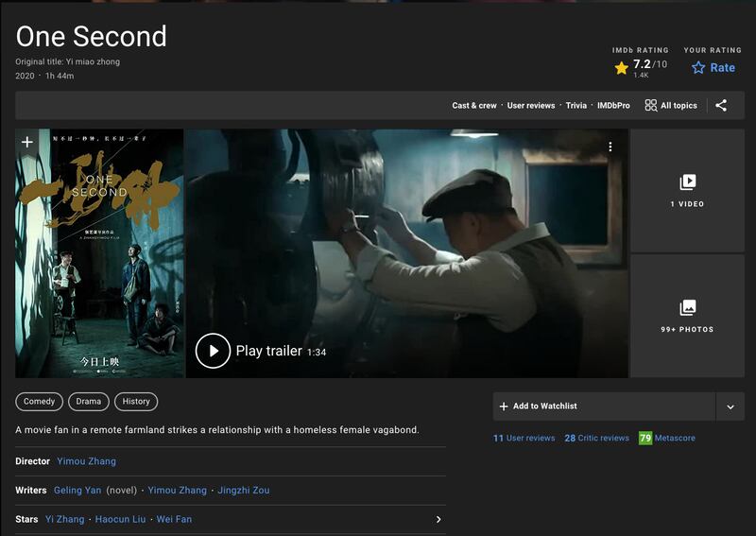Screen dimensions: 756x536
Task: Open director Yimou Zhang's page
Action: click(x=86, y=461)
